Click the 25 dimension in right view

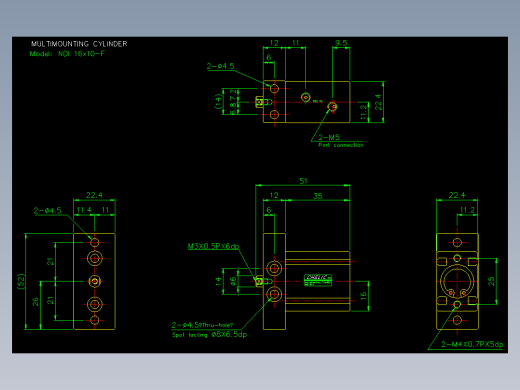point(491,281)
